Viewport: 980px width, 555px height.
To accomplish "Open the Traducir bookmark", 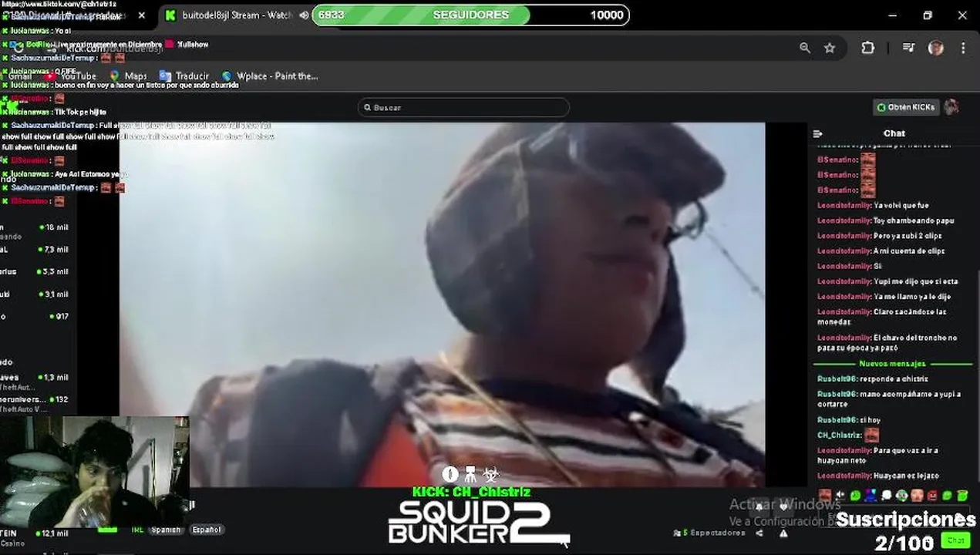I will pyautogui.click(x=184, y=76).
